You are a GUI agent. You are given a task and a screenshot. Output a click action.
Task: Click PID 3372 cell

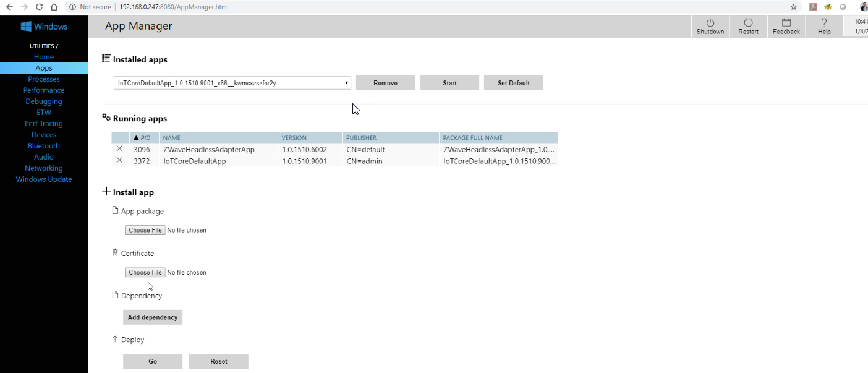(x=144, y=161)
